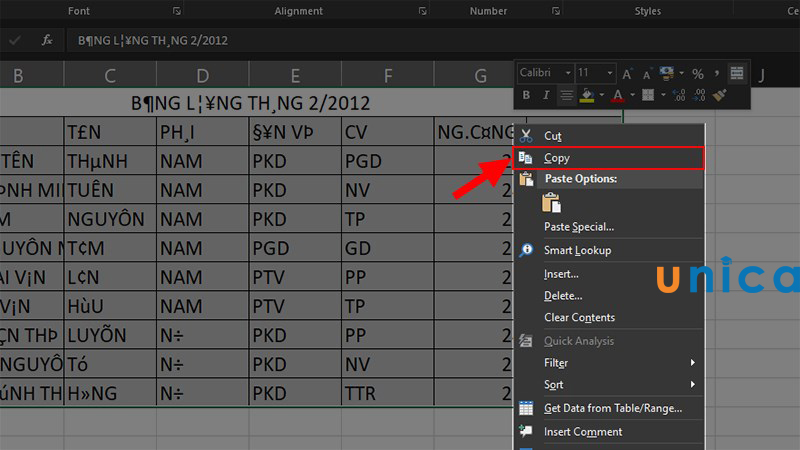Select Paste Special from context menu
This screenshot has height=450, width=800.
point(578,227)
